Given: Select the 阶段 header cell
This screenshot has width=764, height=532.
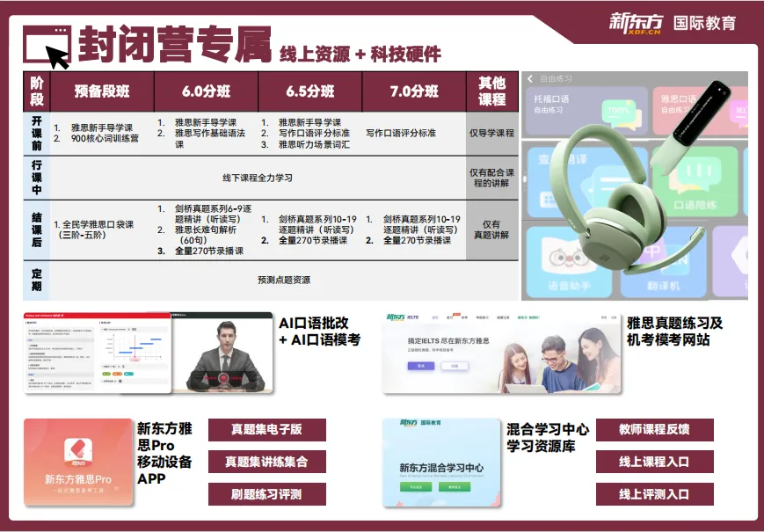Looking at the screenshot, I should click(37, 91).
